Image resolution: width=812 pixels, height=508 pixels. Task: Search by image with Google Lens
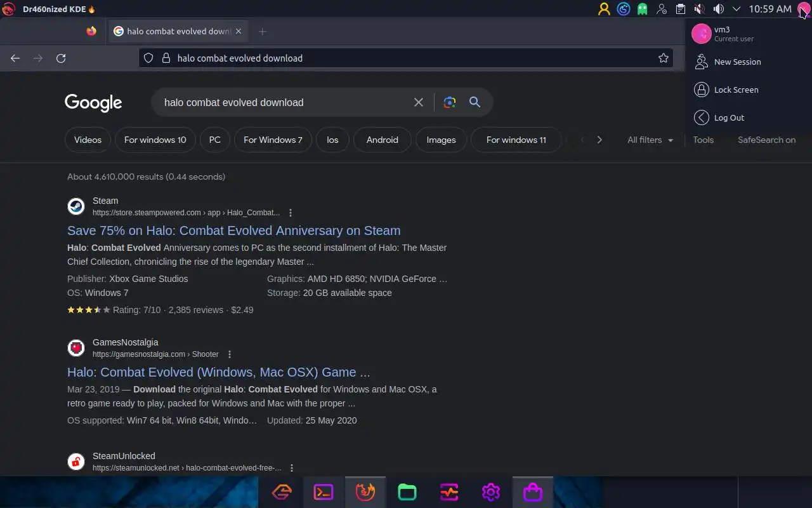[450, 102]
